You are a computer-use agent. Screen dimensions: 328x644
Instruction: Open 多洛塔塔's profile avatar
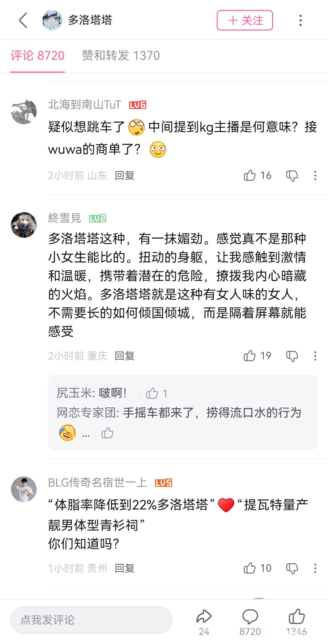[x=52, y=20]
